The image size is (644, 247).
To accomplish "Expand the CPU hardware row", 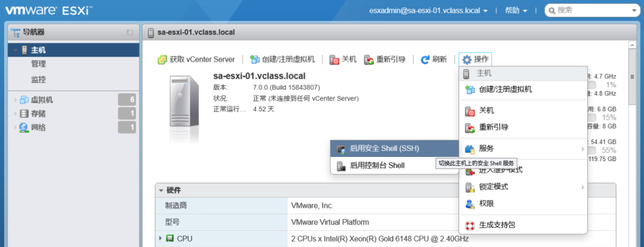I will coord(160,238).
